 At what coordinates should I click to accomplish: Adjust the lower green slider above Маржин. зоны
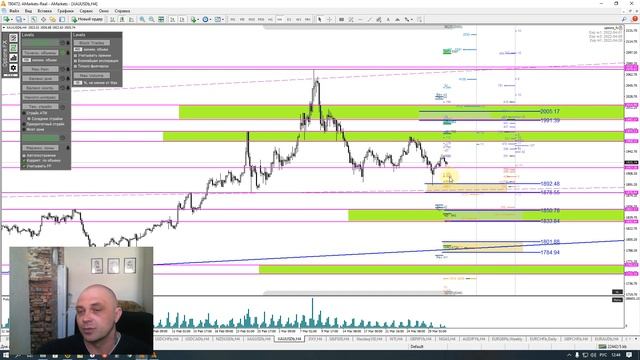point(41,138)
